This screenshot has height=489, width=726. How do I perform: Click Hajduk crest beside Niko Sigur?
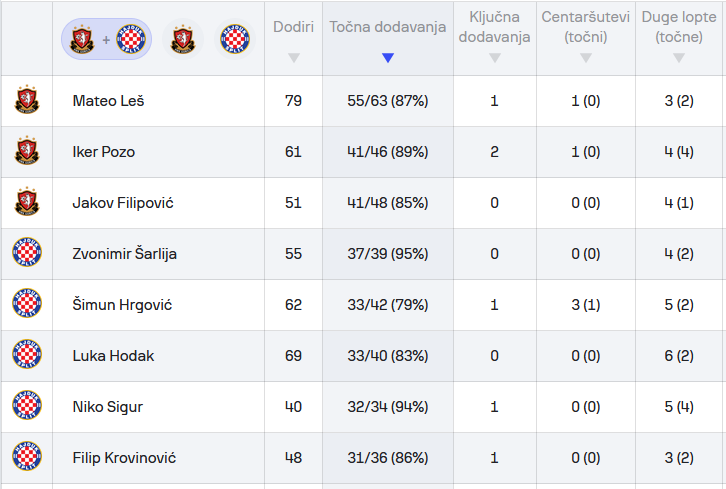(x=27, y=407)
